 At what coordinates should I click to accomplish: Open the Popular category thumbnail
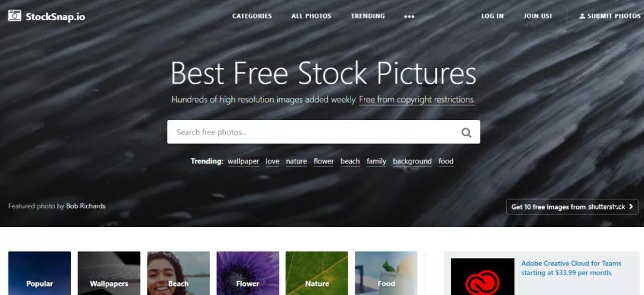click(39, 273)
